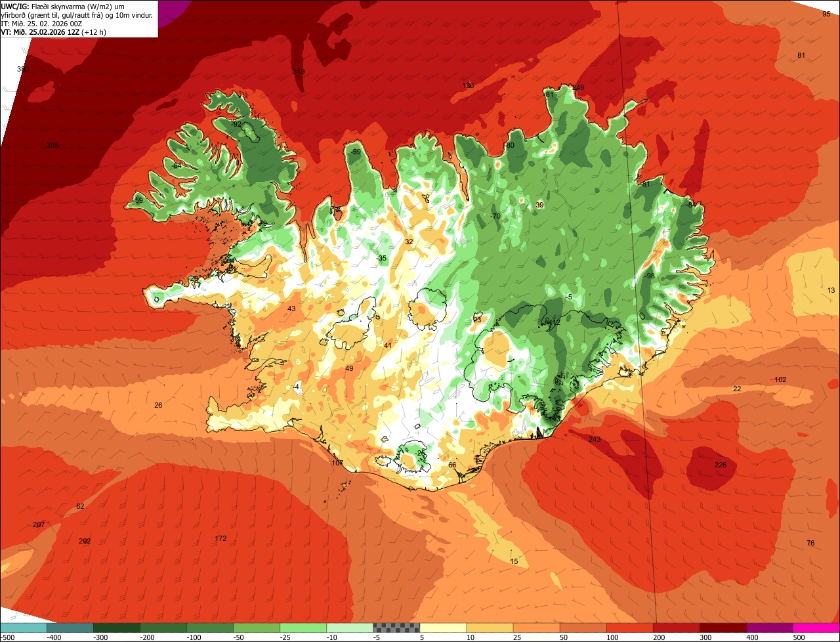
Task: Click the map value 243 off the southeast coast
Action: pos(595,439)
